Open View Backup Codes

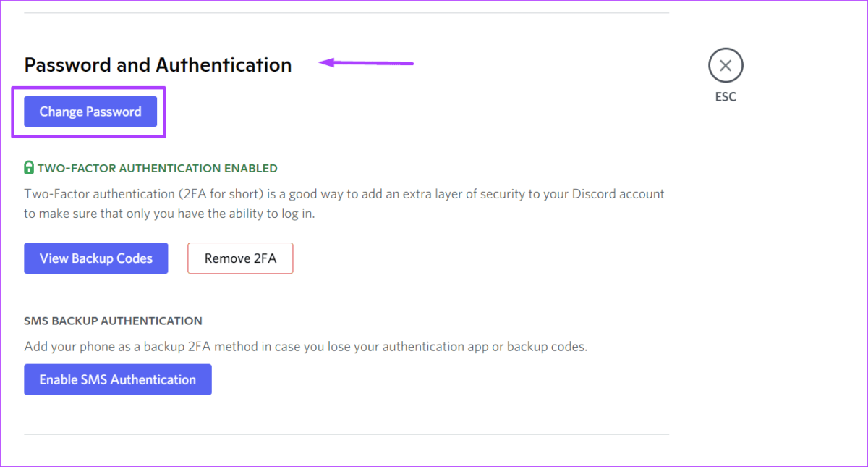[95, 258]
